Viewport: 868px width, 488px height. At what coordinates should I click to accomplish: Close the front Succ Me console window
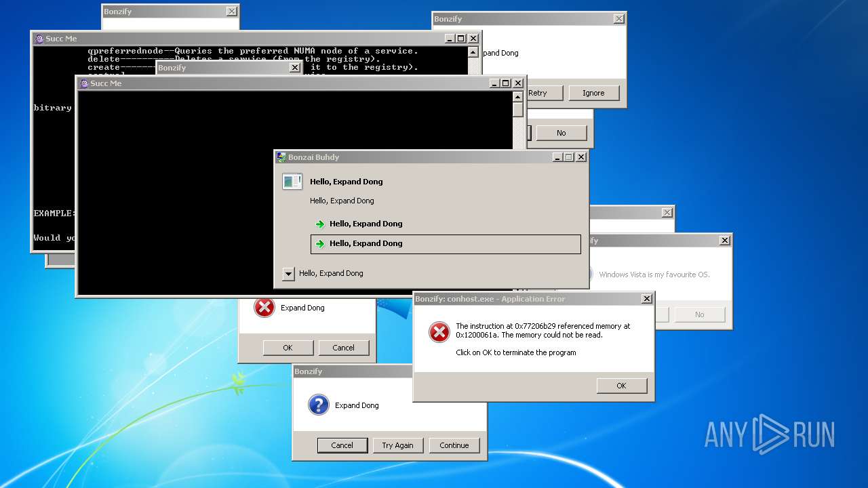(x=518, y=83)
